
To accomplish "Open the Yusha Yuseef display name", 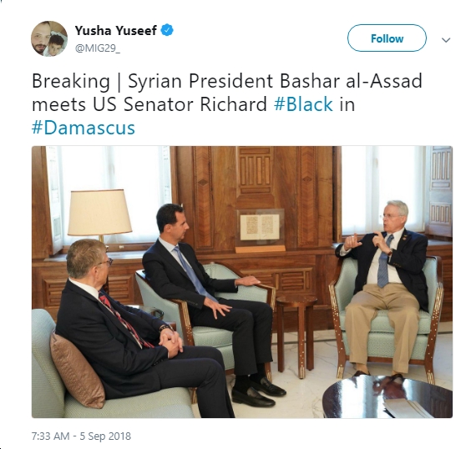I will (116, 30).
